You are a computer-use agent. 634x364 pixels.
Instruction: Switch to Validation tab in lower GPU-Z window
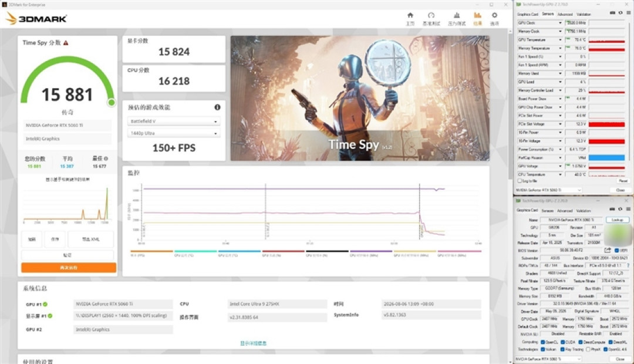click(584, 211)
